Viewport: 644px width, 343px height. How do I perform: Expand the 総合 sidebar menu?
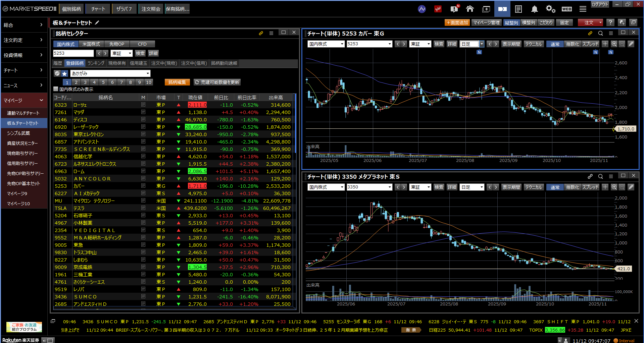pyautogui.click(x=23, y=25)
